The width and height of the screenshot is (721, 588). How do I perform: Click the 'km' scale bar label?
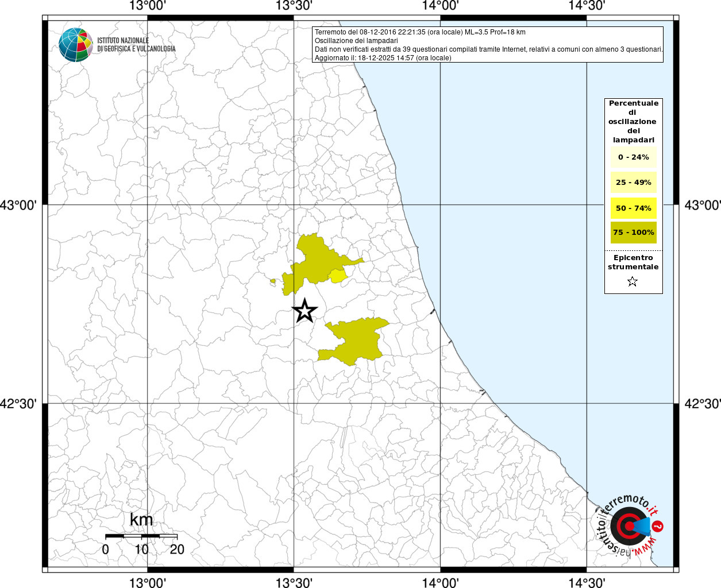point(141,520)
